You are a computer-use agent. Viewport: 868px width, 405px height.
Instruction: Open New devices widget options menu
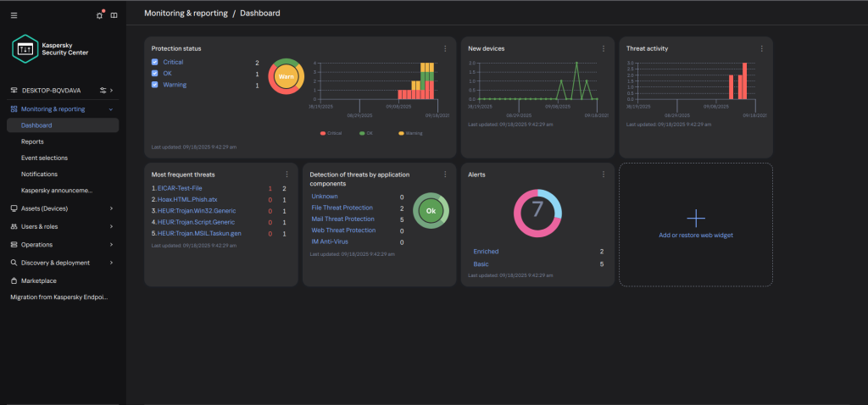603,48
